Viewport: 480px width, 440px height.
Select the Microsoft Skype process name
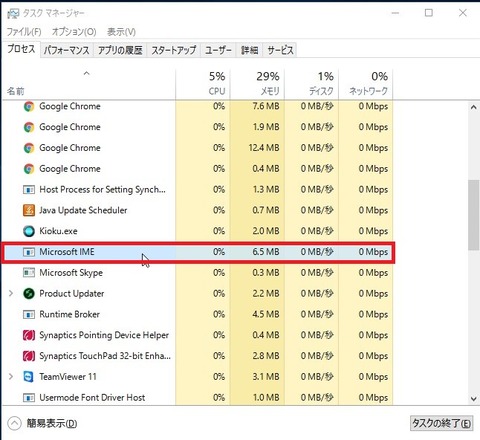pyautogui.click(x=71, y=273)
